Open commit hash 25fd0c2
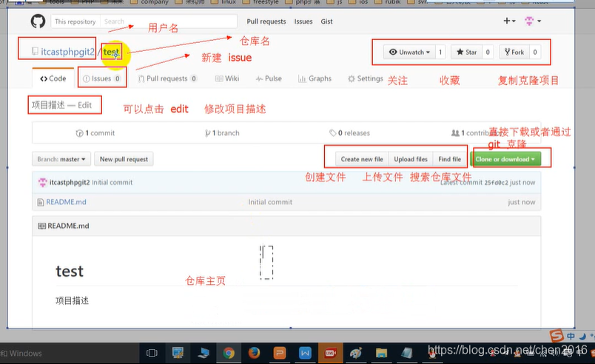Image resolution: width=595 pixels, height=364 pixels. [496, 183]
